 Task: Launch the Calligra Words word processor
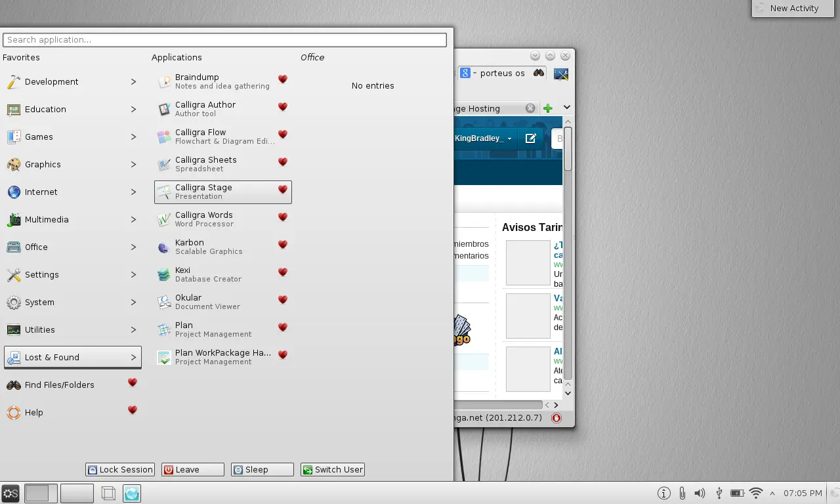point(223,219)
